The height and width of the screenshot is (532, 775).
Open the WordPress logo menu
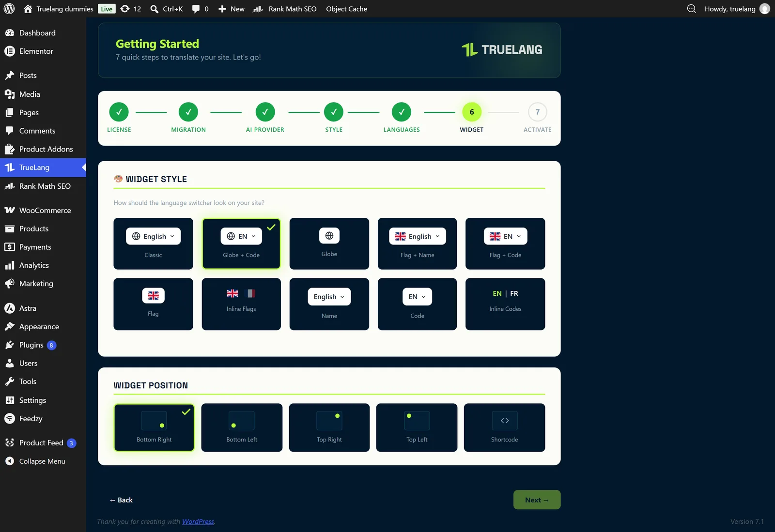(x=9, y=9)
